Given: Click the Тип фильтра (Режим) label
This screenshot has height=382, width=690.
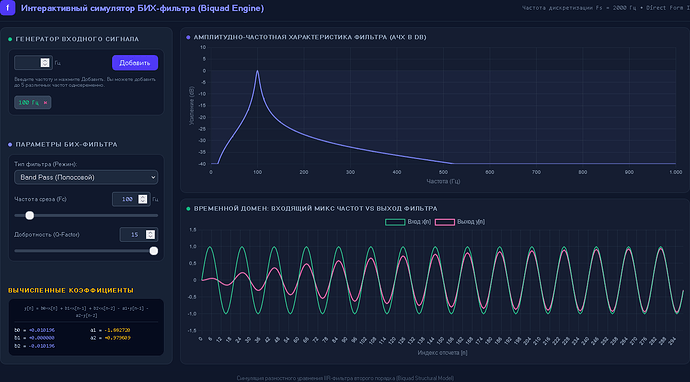Looking at the screenshot, I should pos(46,164).
